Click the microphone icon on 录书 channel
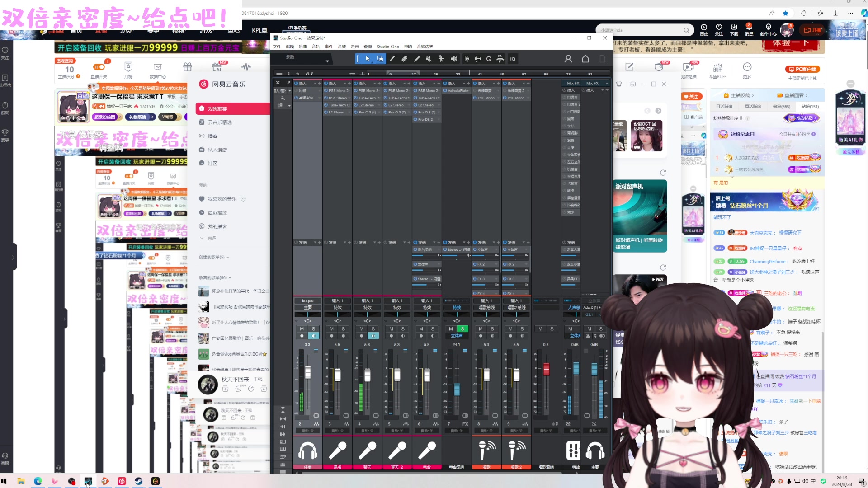868x488 pixels. [338, 450]
